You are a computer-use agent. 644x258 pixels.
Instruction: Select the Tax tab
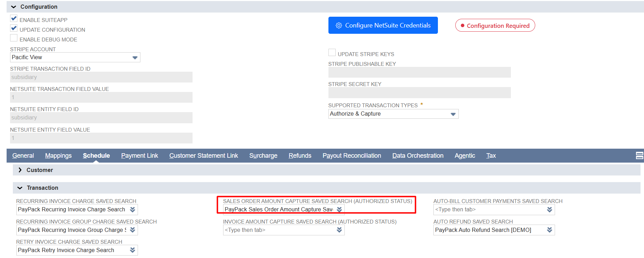click(491, 156)
